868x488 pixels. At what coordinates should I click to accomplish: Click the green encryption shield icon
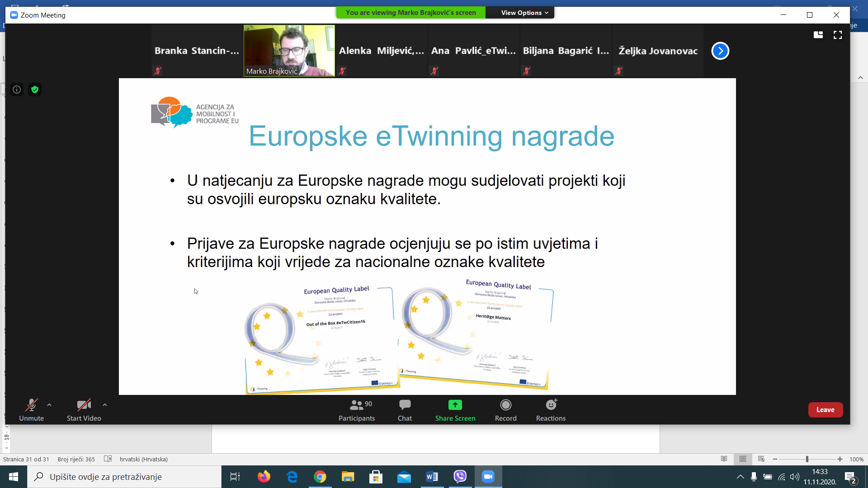pos(35,89)
